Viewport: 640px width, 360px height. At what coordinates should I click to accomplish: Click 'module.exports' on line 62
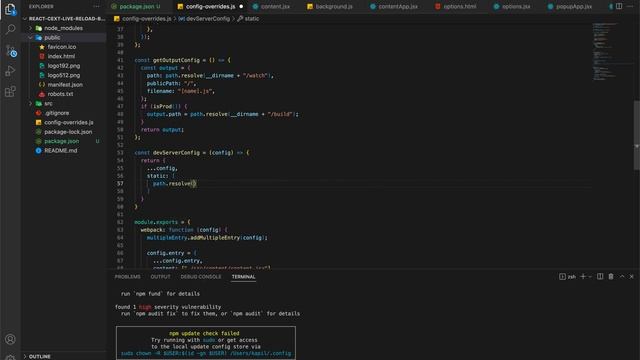[156, 222]
